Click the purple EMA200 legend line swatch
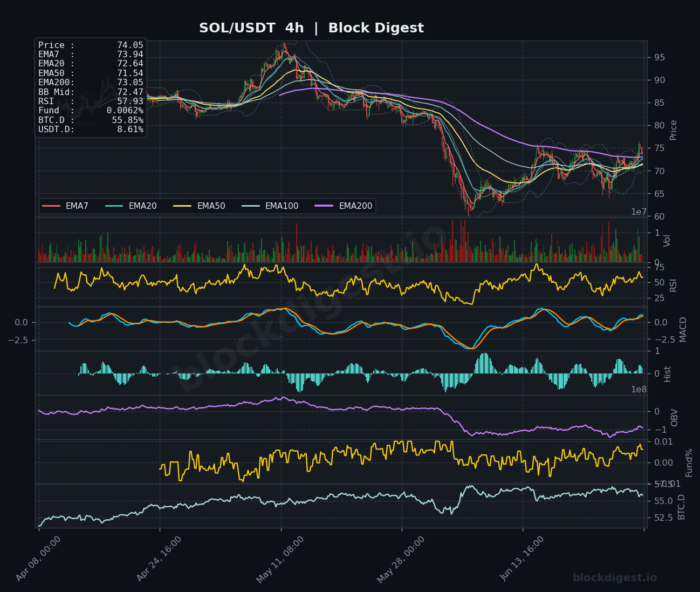This screenshot has width=700, height=592. [x=325, y=206]
